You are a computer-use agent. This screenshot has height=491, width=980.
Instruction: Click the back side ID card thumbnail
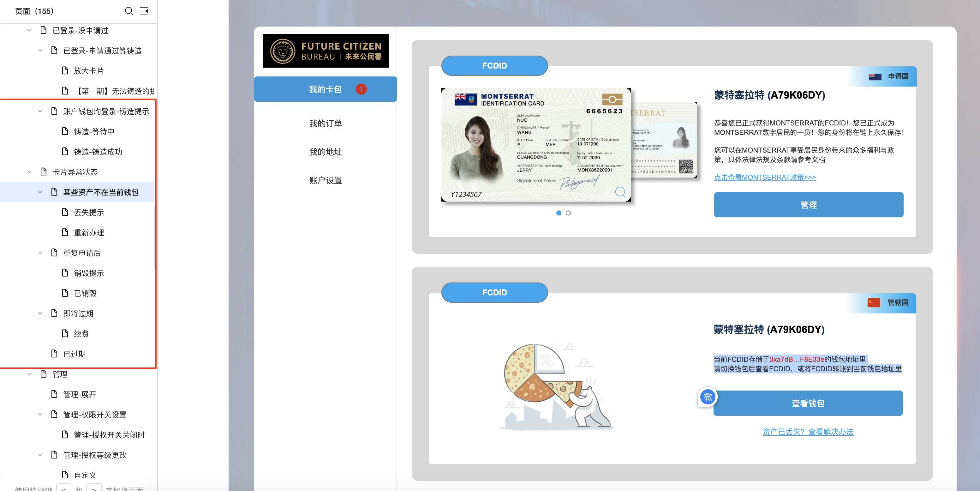(664, 140)
